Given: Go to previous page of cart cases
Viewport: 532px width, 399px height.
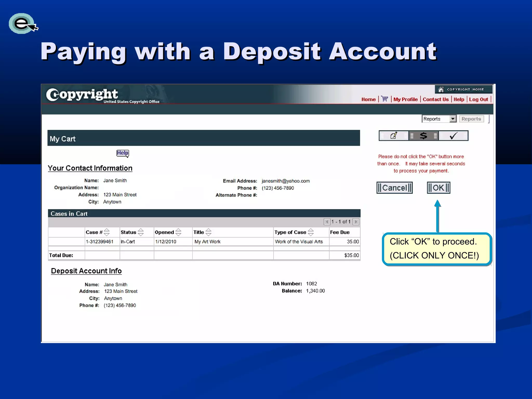Looking at the screenshot, I should pos(327,222).
